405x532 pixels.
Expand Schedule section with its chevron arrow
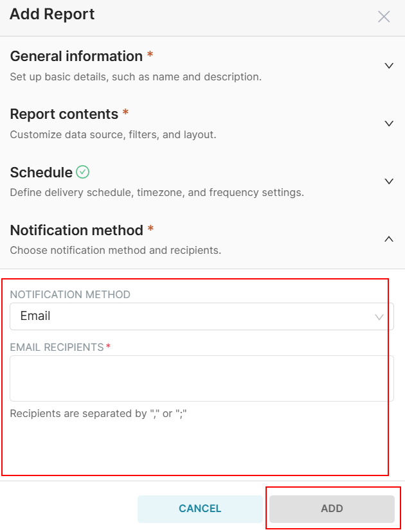[388, 181]
